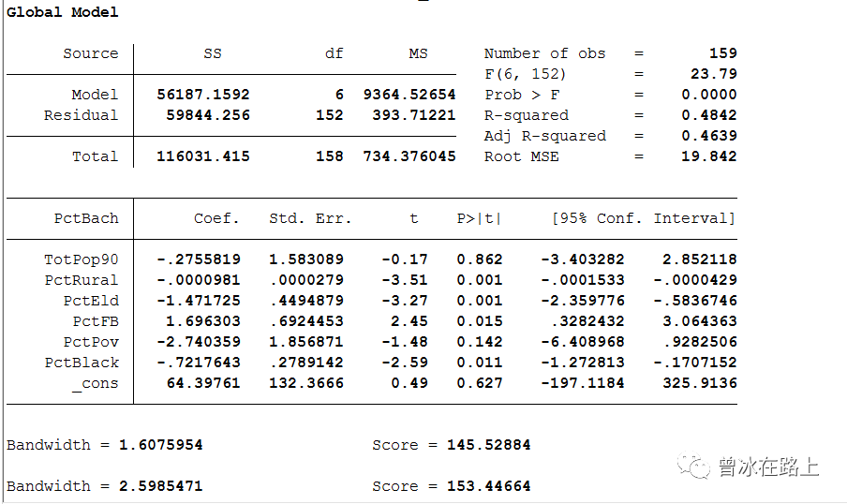Click the Model MS value 9364.52654

[x=409, y=95]
